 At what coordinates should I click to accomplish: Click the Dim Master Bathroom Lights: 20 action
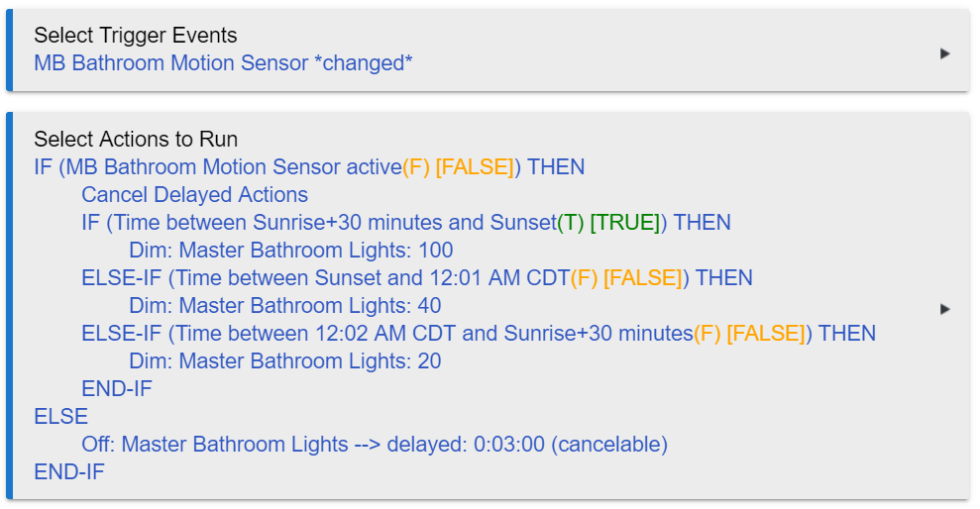point(285,361)
